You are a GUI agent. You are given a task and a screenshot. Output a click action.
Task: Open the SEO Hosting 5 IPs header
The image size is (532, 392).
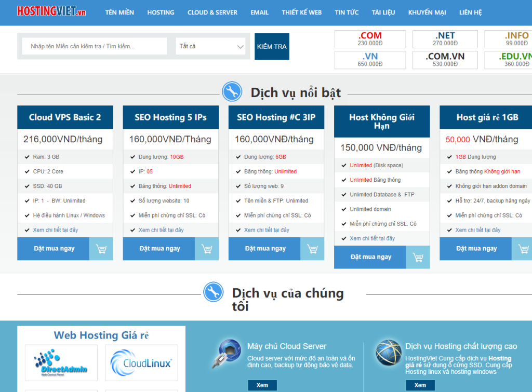click(170, 117)
